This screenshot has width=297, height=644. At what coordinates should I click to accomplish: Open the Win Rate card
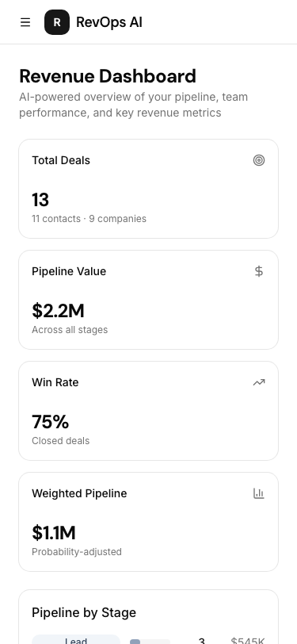pos(149,411)
